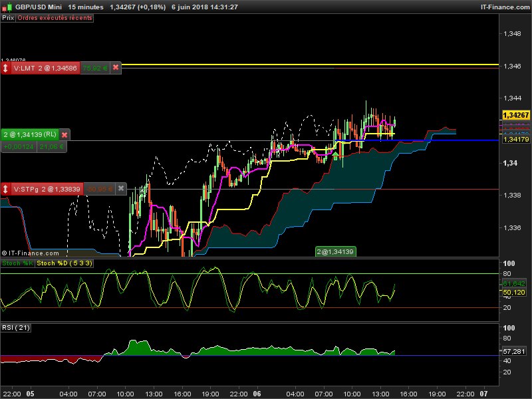The width and height of the screenshot is (532, 399).
Task: Click the 06 date label on the time axis
Action: click(x=257, y=394)
